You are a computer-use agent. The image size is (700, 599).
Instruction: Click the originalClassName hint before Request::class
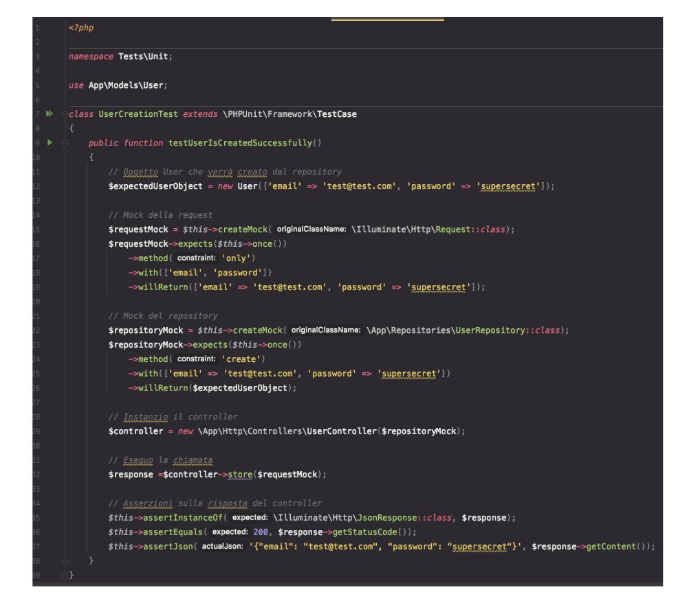pos(311,229)
